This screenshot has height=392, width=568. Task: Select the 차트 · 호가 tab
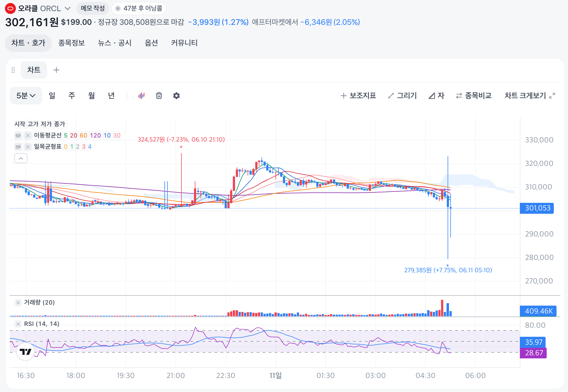(x=28, y=43)
